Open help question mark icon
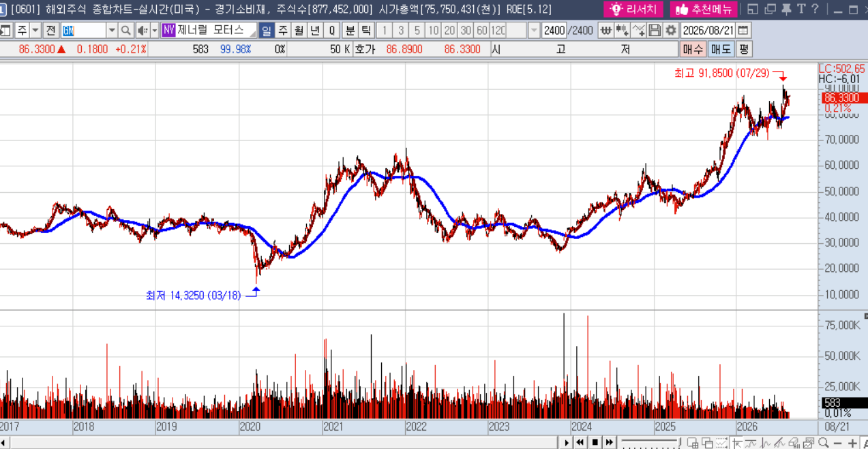Image resolution: width=868 pixels, height=449 pixels. 814,9
